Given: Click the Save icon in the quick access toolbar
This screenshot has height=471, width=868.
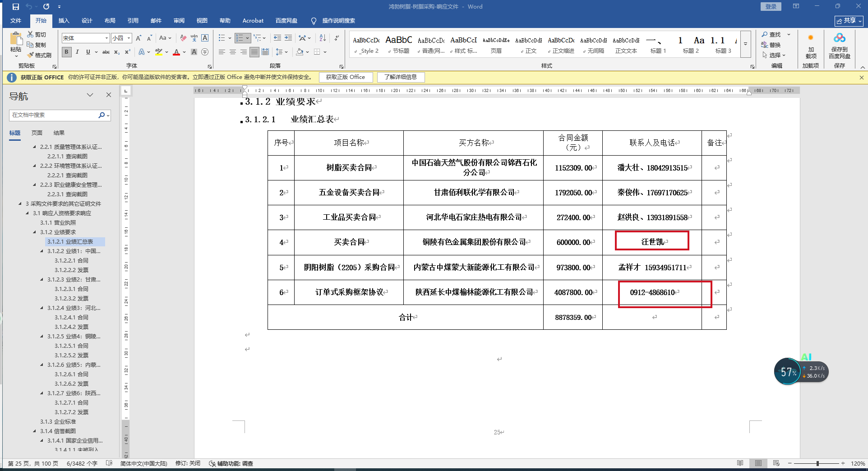Looking at the screenshot, I should 16,7.
